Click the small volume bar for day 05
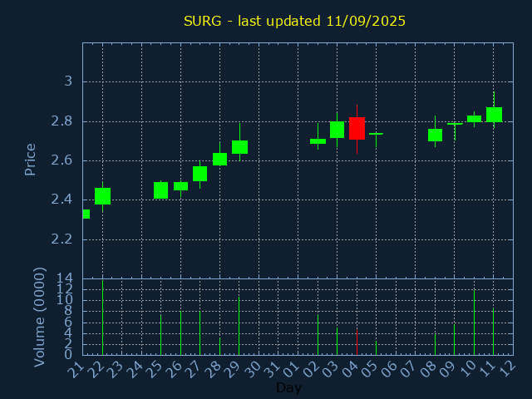The height and width of the screenshot is (399, 532). (x=376, y=348)
